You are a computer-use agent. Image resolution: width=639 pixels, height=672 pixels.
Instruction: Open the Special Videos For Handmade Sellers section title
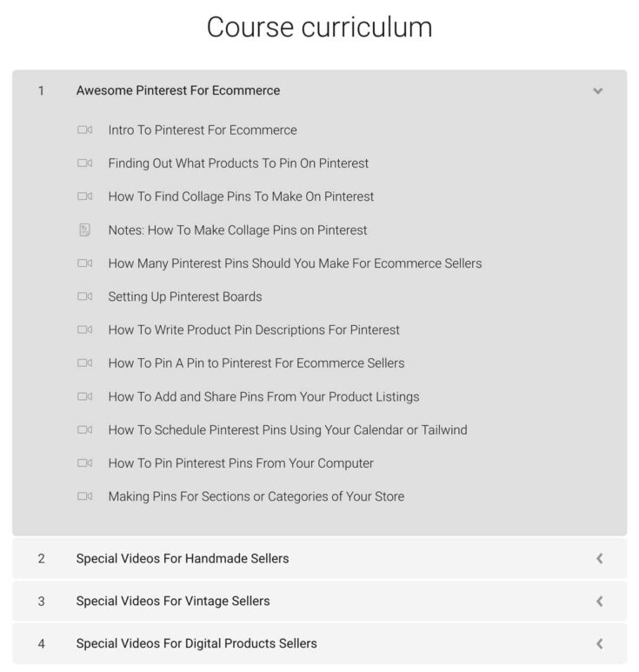click(x=183, y=558)
